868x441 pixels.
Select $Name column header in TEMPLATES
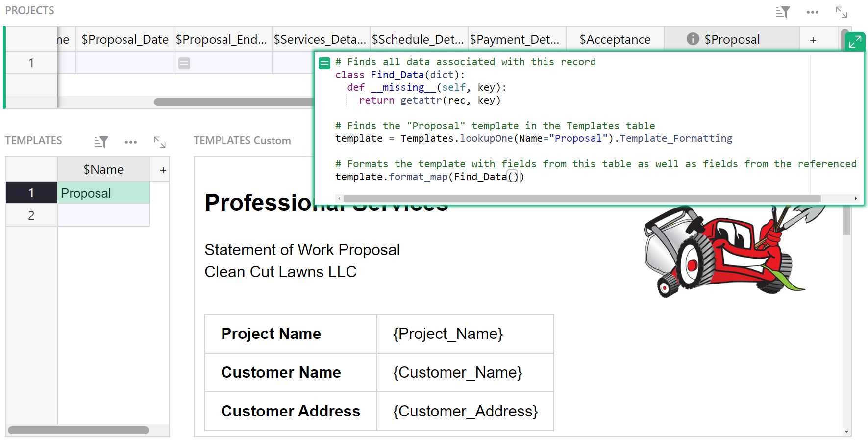pos(103,169)
